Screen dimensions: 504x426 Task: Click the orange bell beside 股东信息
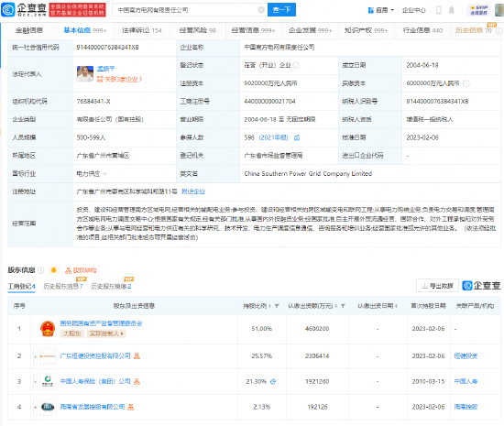(54, 270)
